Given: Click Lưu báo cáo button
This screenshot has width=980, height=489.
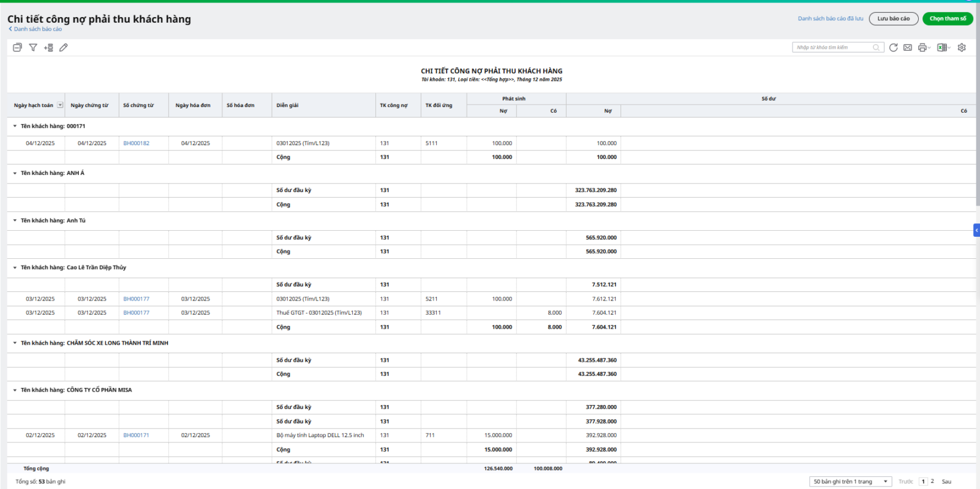Looking at the screenshot, I should (x=893, y=18).
